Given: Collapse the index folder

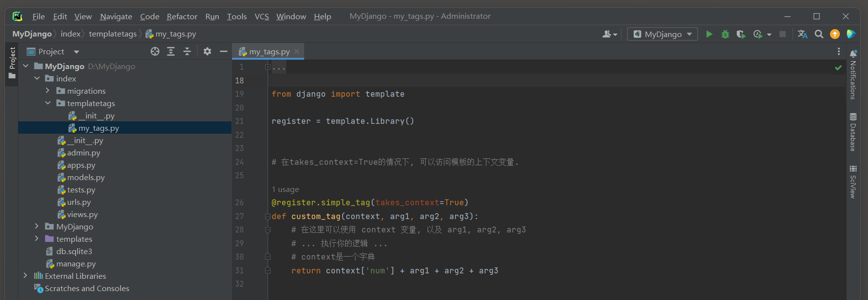Looking at the screenshot, I should click(x=37, y=78).
